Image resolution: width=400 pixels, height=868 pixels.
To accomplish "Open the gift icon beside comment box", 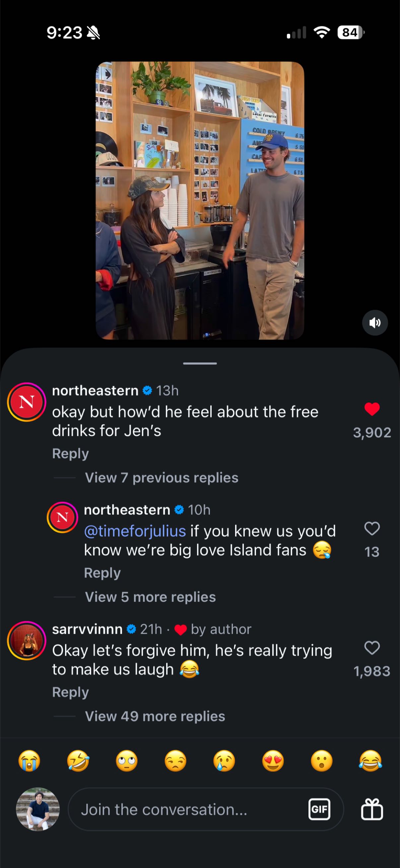I will click(x=372, y=809).
